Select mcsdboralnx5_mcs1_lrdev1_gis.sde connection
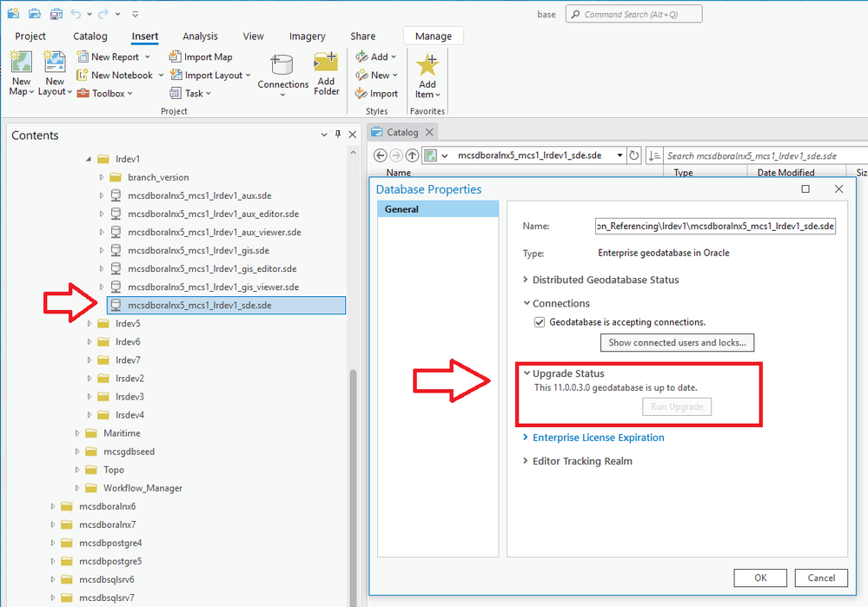868x607 pixels. 198,250
